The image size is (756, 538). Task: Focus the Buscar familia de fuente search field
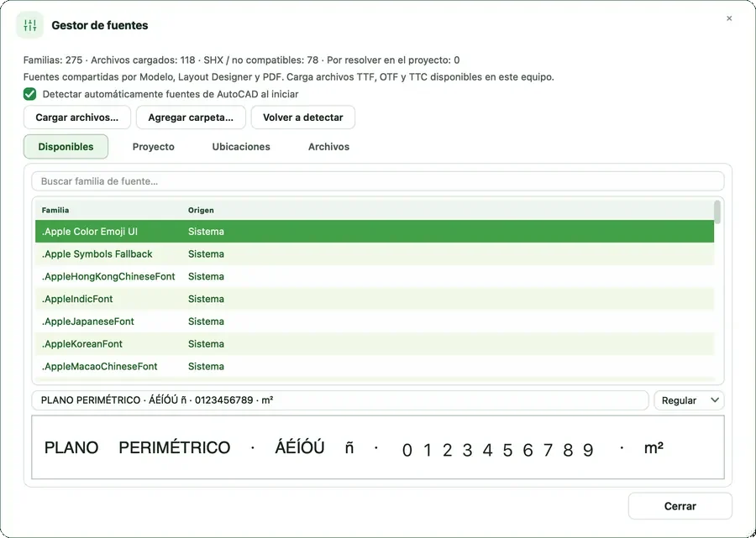(x=378, y=181)
